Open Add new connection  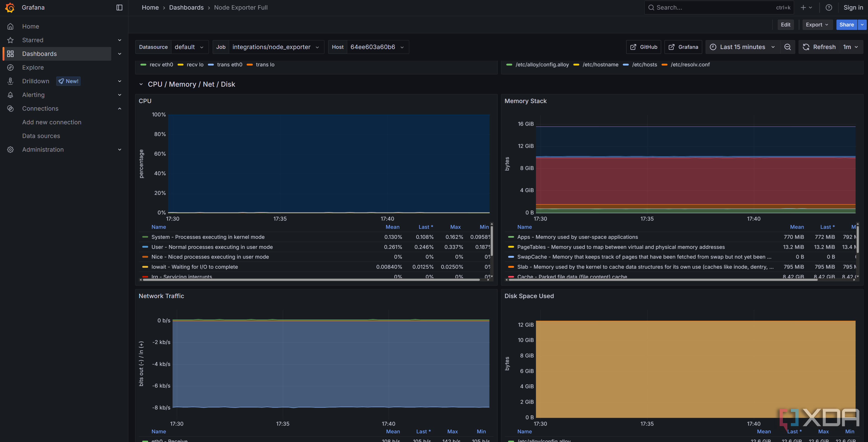[x=52, y=122]
